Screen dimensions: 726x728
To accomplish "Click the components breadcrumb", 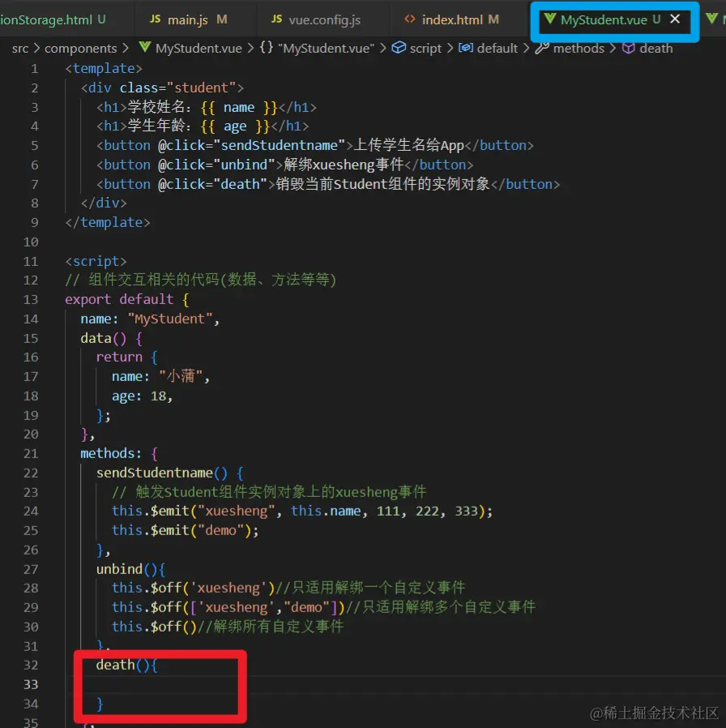I will click(81, 49).
